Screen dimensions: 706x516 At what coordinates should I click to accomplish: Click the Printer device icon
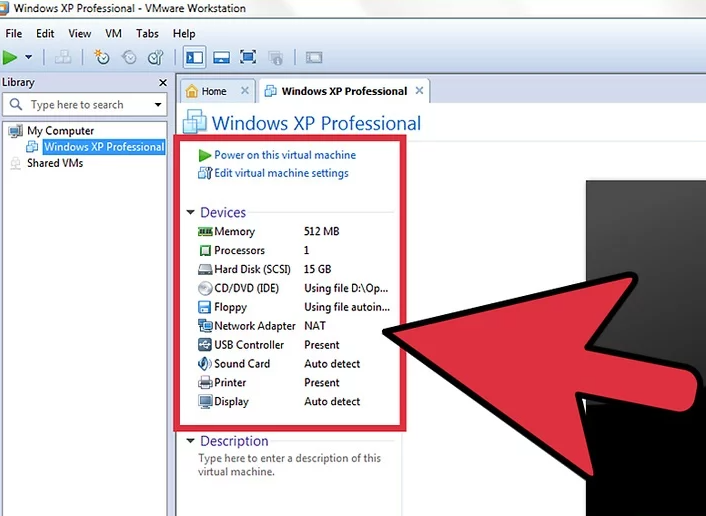[x=205, y=383]
